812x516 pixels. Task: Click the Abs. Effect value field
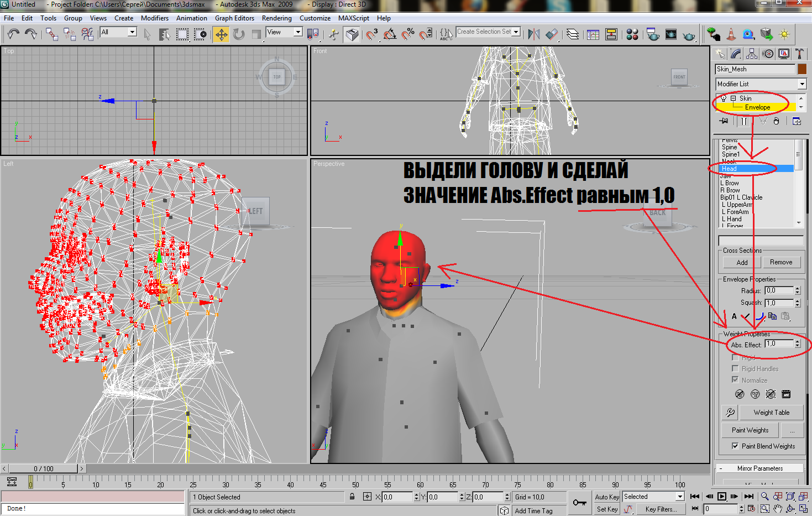tap(779, 344)
